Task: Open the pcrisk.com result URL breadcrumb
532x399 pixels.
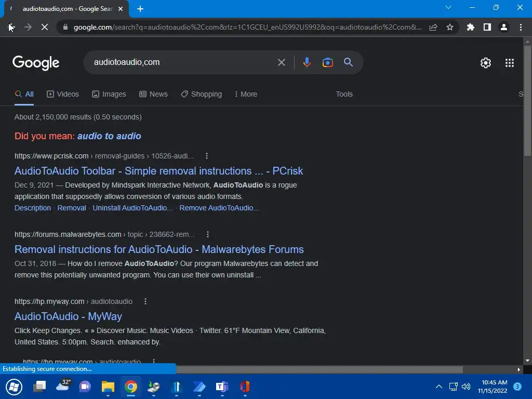Action: pyautogui.click(x=104, y=156)
